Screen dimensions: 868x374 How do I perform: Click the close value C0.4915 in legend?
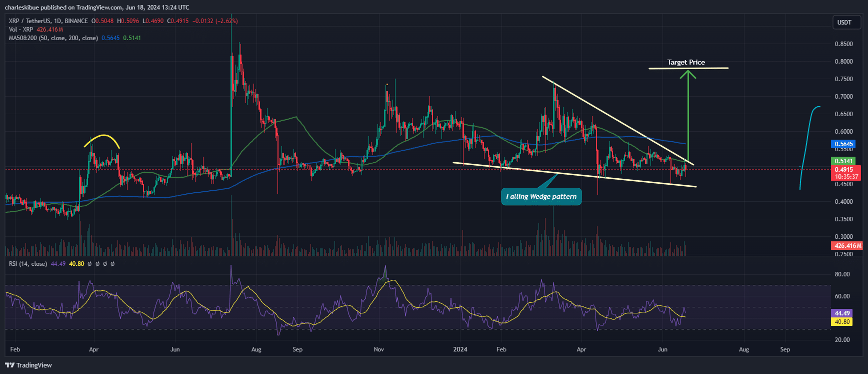178,21
